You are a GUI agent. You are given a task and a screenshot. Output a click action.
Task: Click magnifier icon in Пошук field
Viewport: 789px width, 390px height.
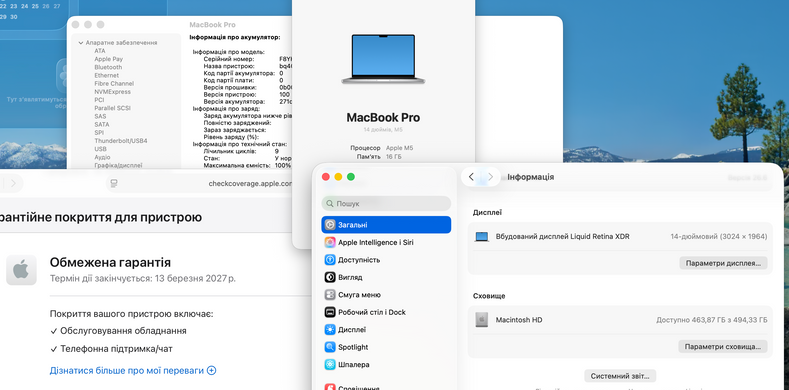tap(330, 204)
